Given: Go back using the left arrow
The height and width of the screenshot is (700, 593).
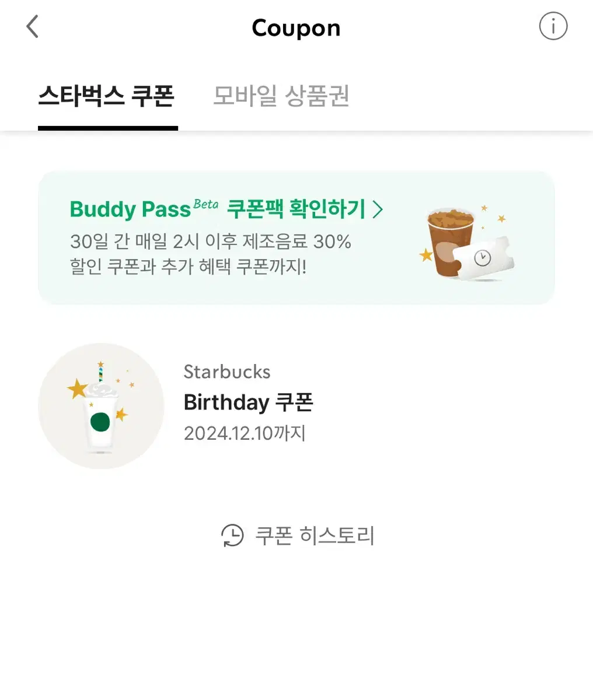Looking at the screenshot, I should [33, 26].
